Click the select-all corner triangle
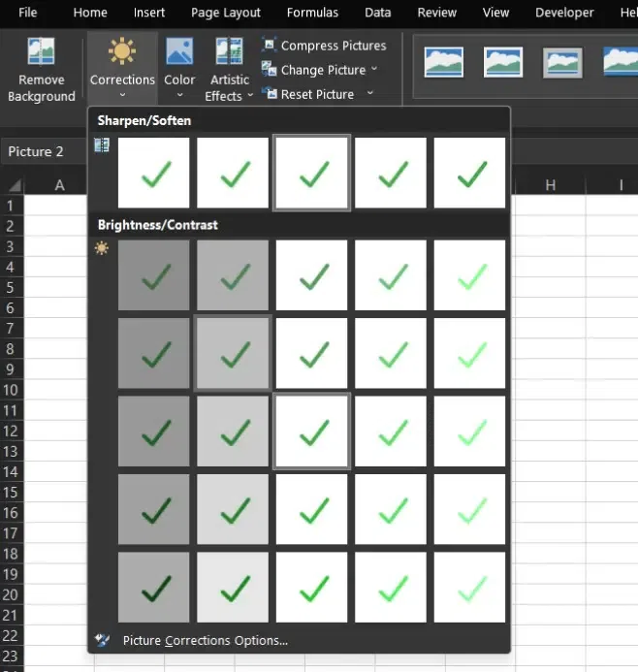The image size is (638, 672). point(15,185)
